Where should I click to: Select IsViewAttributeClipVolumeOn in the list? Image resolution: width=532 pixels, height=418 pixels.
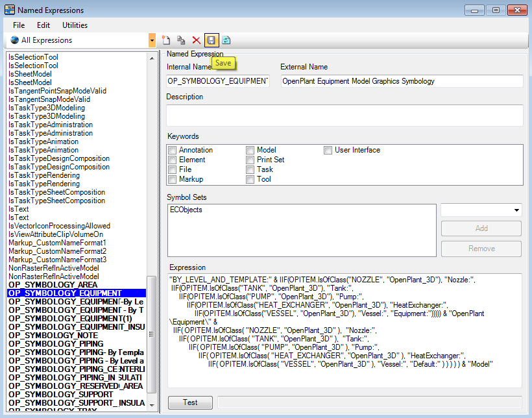[x=56, y=234]
